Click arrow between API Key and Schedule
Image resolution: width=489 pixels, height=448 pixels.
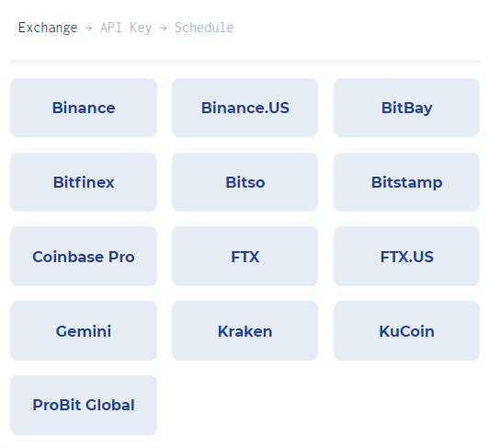(x=164, y=29)
